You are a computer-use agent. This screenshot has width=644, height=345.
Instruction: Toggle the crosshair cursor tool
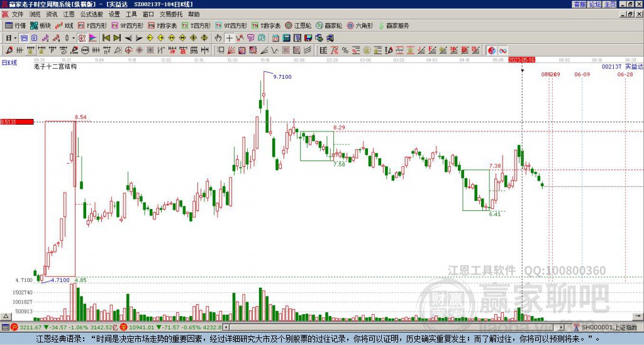click(x=229, y=38)
